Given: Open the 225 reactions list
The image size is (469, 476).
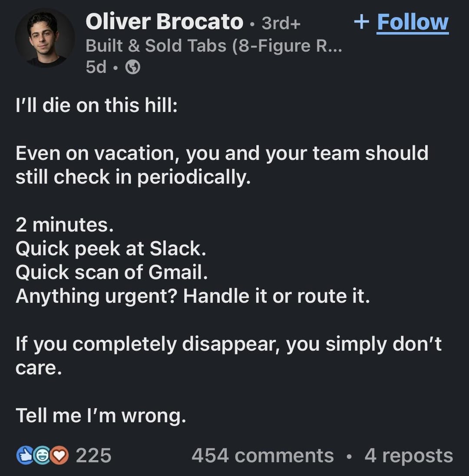Looking at the screenshot, I should (x=93, y=456).
